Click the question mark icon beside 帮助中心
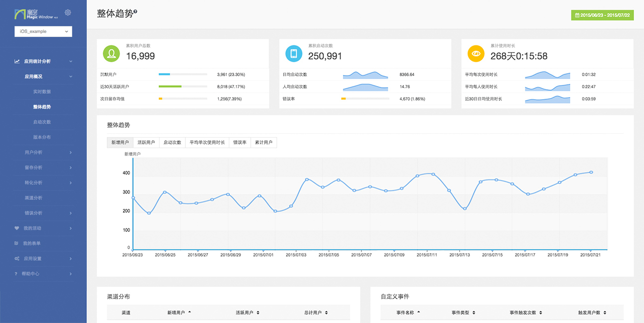Image resolution: width=644 pixels, height=323 pixels. [x=16, y=274]
